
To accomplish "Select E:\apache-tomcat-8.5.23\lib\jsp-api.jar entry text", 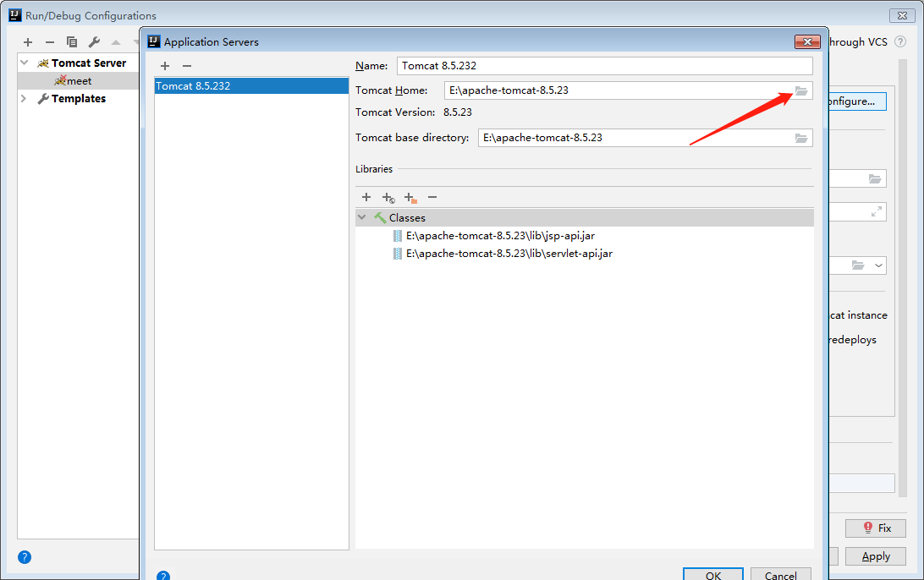I will pos(500,236).
